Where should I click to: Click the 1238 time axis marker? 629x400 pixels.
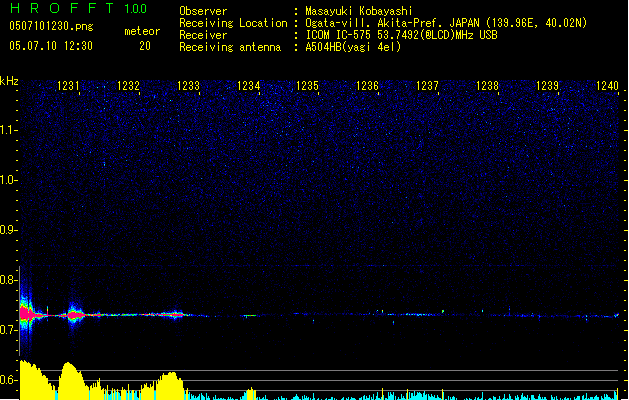[x=487, y=86]
